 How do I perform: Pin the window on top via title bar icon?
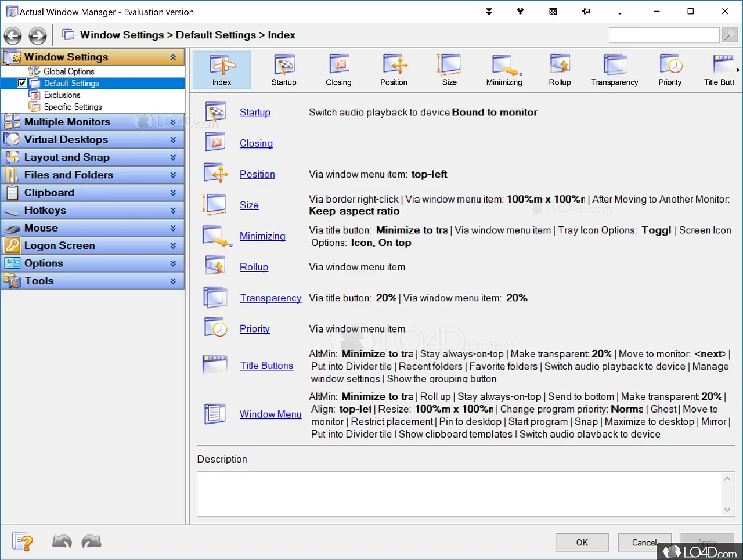click(x=586, y=11)
